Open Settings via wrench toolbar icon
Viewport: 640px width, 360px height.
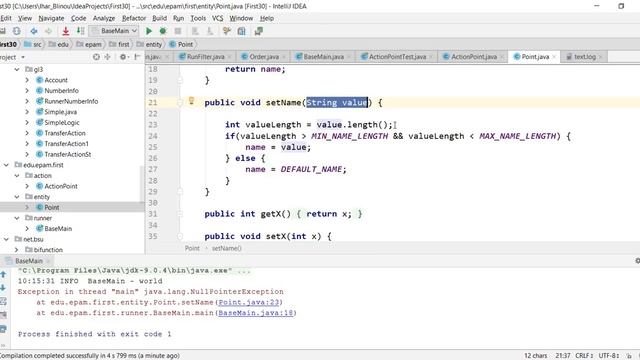[x=227, y=31]
